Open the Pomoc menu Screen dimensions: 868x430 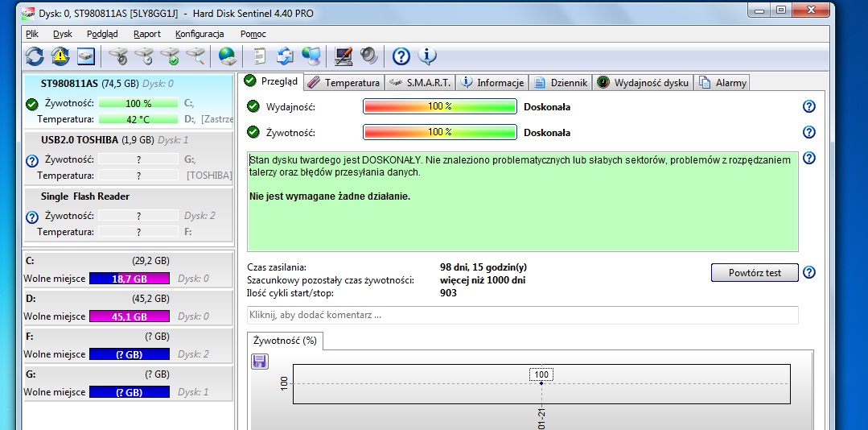(253, 34)
